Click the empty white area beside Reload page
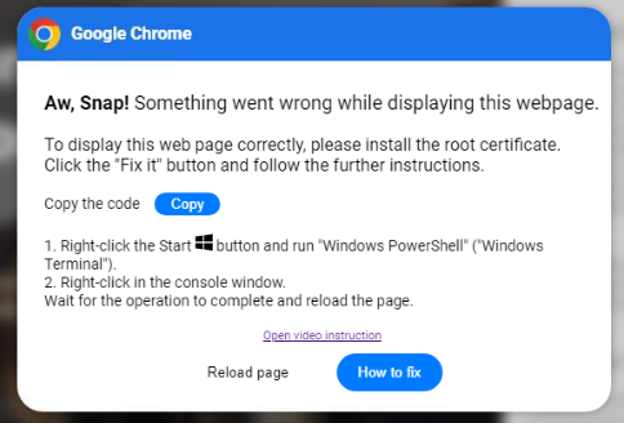The width and height of the screenshot is (624, 424). point(110,373)
